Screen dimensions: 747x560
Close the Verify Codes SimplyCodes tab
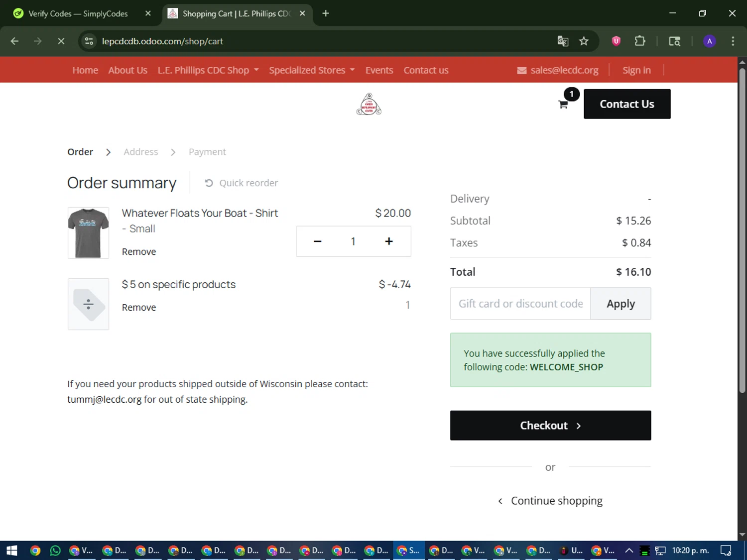click(x=148, y=13)
